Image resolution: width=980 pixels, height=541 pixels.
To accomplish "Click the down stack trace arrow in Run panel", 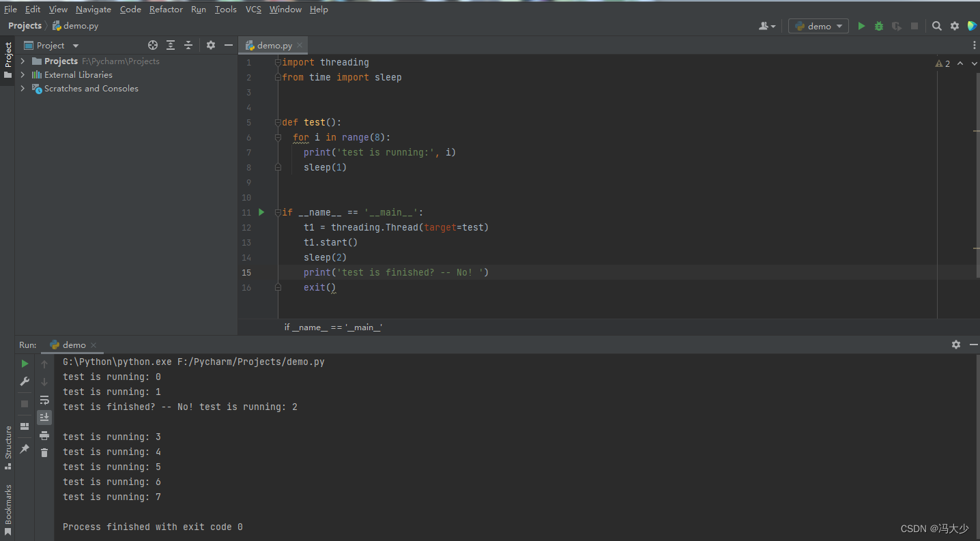I will pos(44,381).
